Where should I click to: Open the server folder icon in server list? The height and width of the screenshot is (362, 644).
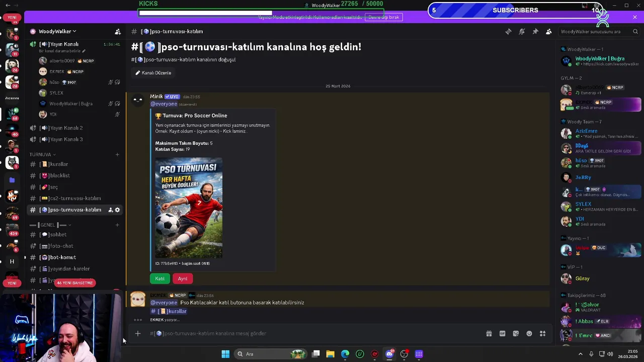pos(12,180)
